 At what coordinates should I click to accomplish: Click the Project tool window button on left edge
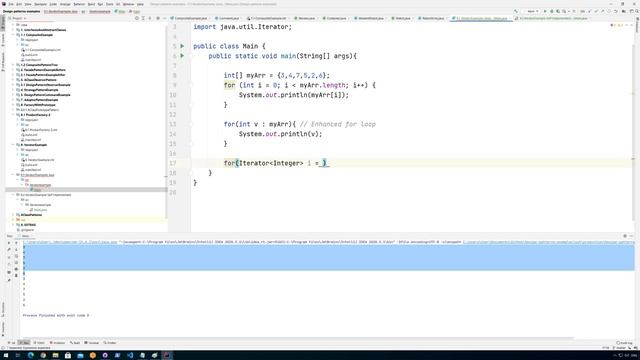2,22
